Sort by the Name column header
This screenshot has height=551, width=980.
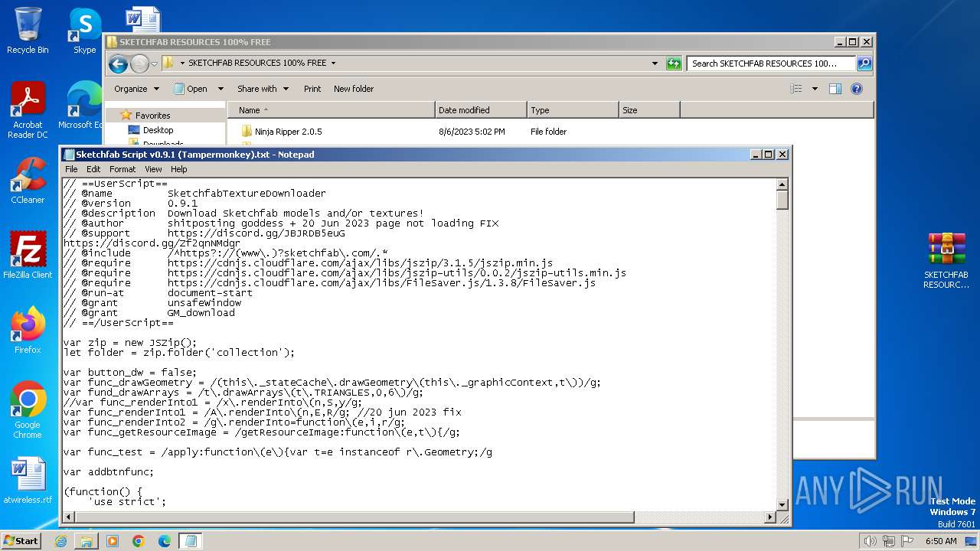tap(331, 110)
